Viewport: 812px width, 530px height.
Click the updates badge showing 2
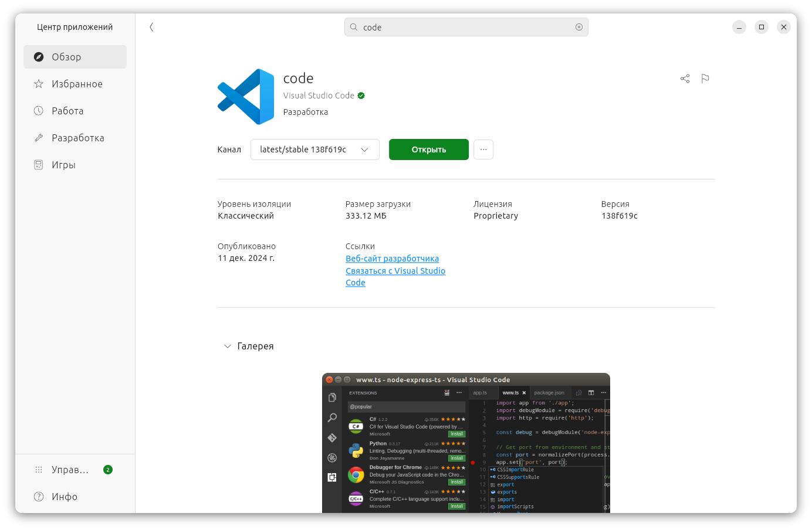108,470
